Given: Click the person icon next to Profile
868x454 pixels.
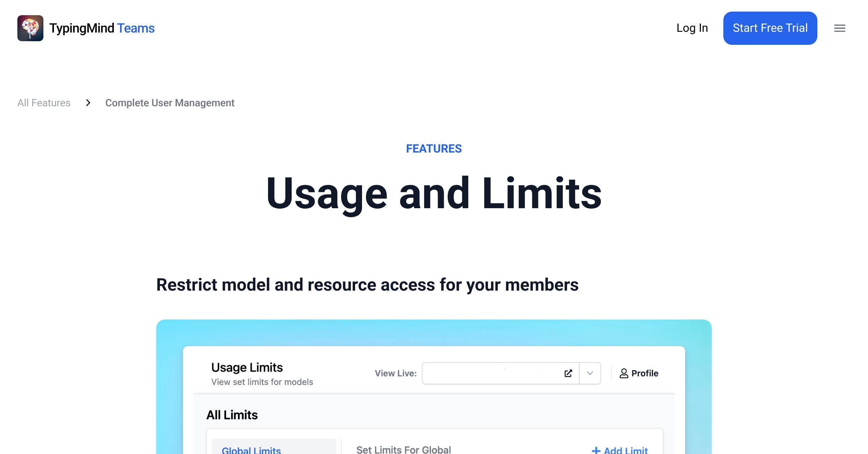Looking at the screenshot, I should tap(624, 373).
